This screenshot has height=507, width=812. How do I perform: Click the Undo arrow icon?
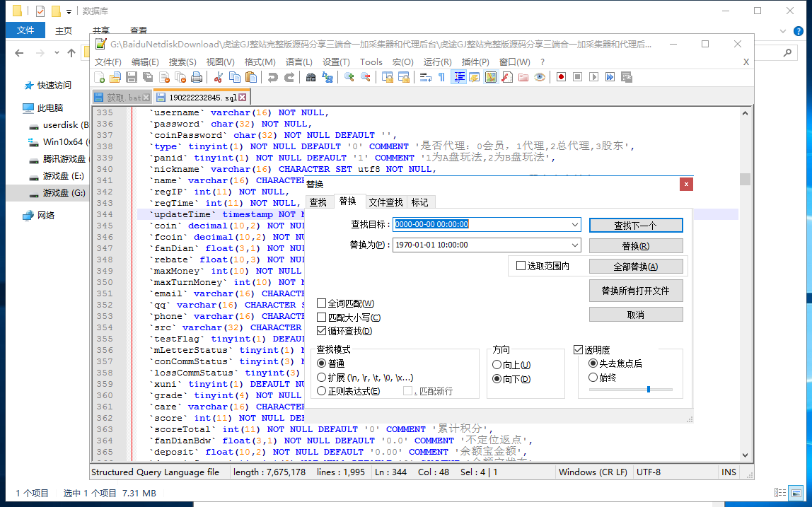point(272,77)
